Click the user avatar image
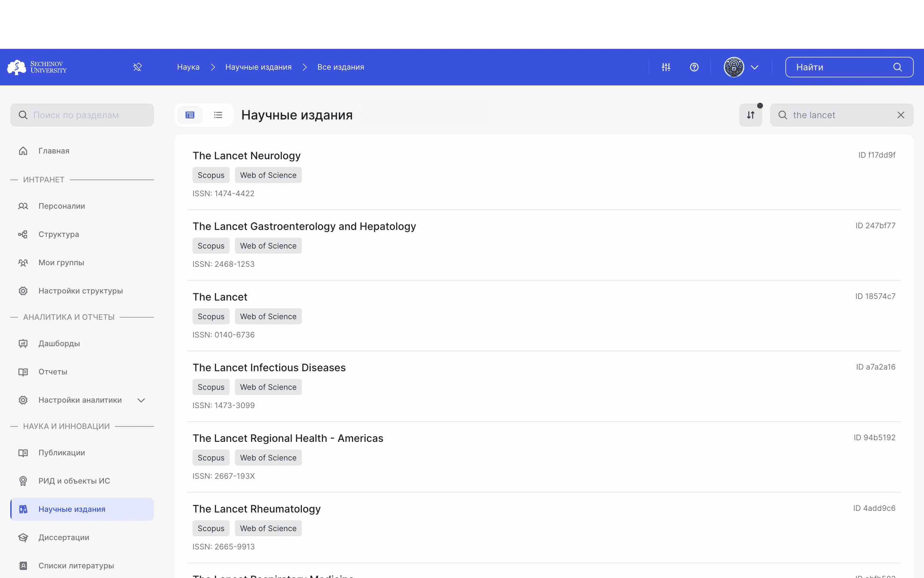The image size is (924, 578). point(734,67)
